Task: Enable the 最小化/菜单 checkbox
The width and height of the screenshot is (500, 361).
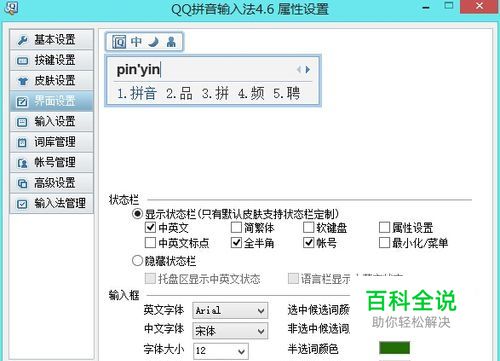Action: tap(384, 243)
